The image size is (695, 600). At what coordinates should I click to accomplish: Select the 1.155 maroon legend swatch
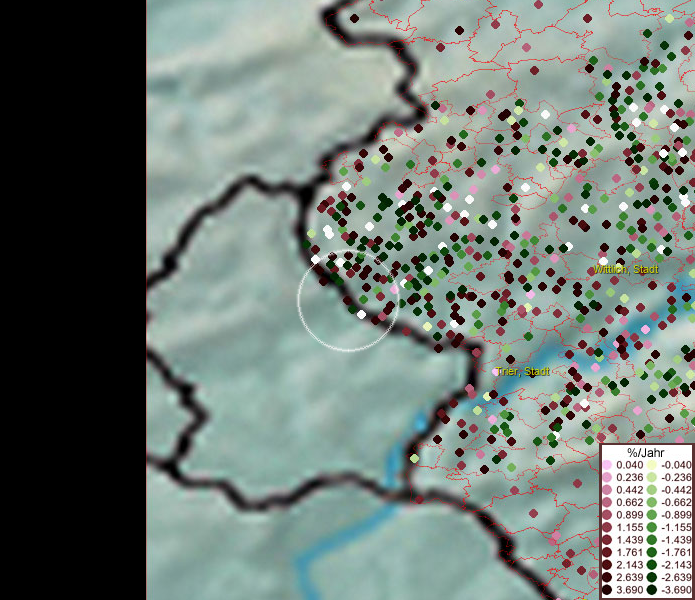(x=607, y=527)
